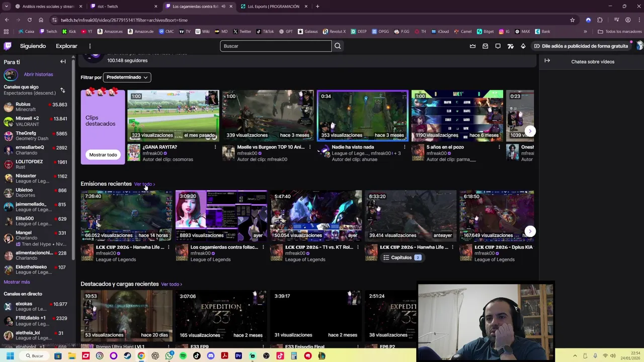Screen dimensions: 644x362
Task: Sort followed channels by viewers
Action: [62, 90]
